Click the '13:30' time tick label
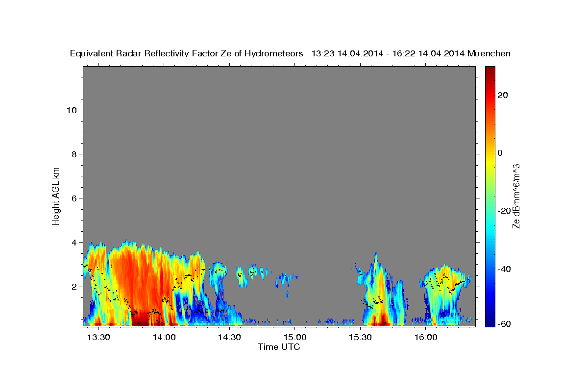 (99, 338)
